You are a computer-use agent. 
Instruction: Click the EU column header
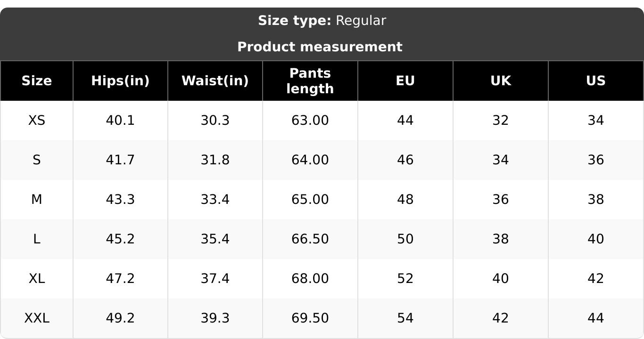pyautogui.click(x=405, y=81)
